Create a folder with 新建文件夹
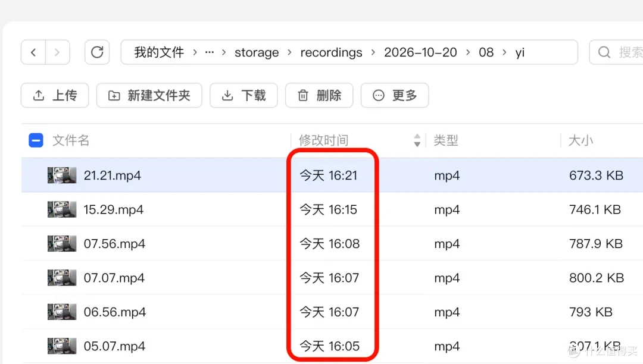This screenshot has height=364, width=643. tap(149, 95)
